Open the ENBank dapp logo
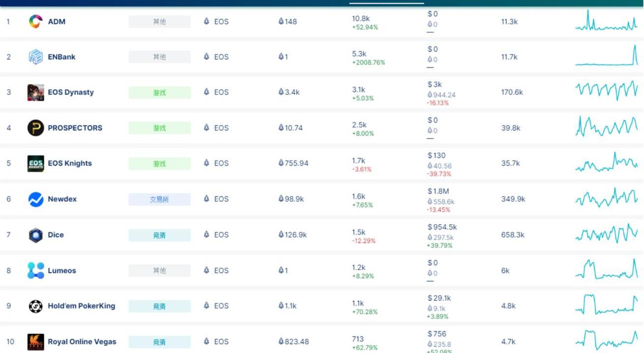Image resolution: width=644 pixels, height=353 pixels. (x=36, y=57)
